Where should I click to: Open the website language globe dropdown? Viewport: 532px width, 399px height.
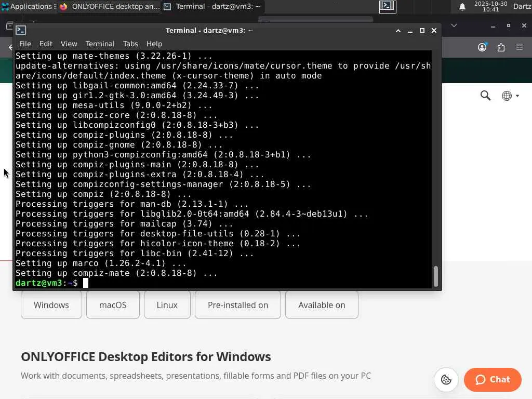click(510, 96)
